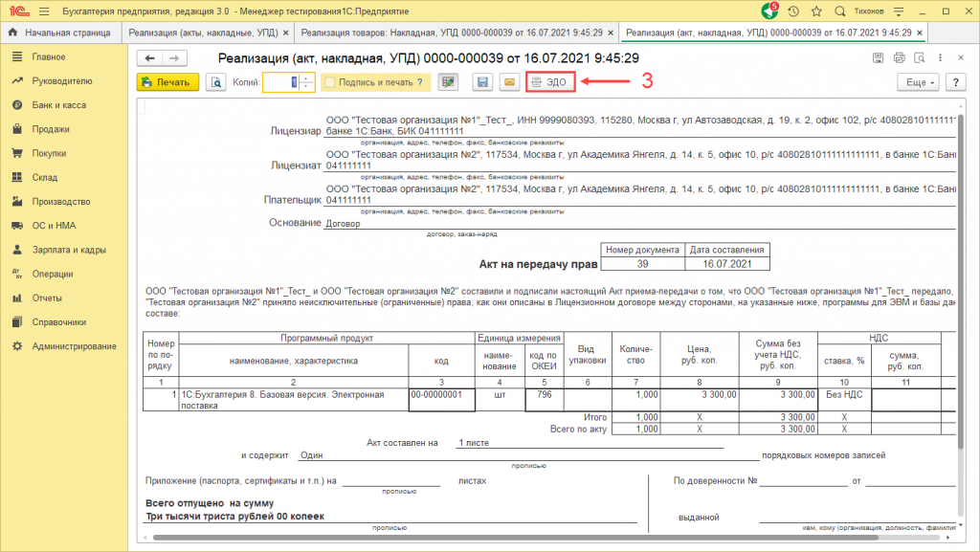Viewport: 980px width, 552px height.
Task: Click heading Акт на передачу прав
Action: (x=538, y=264)
